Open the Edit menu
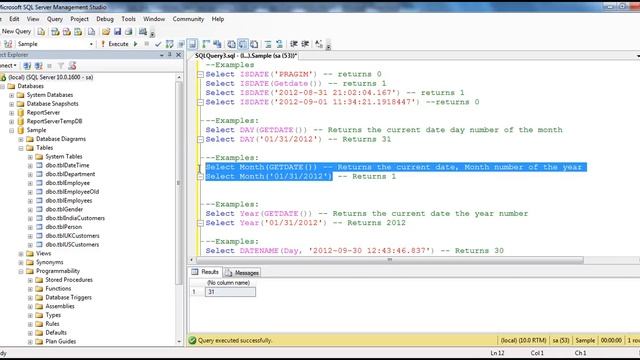The height and width of the screenshot is (360, 640). pyautogui.click(x=14, y=19)
